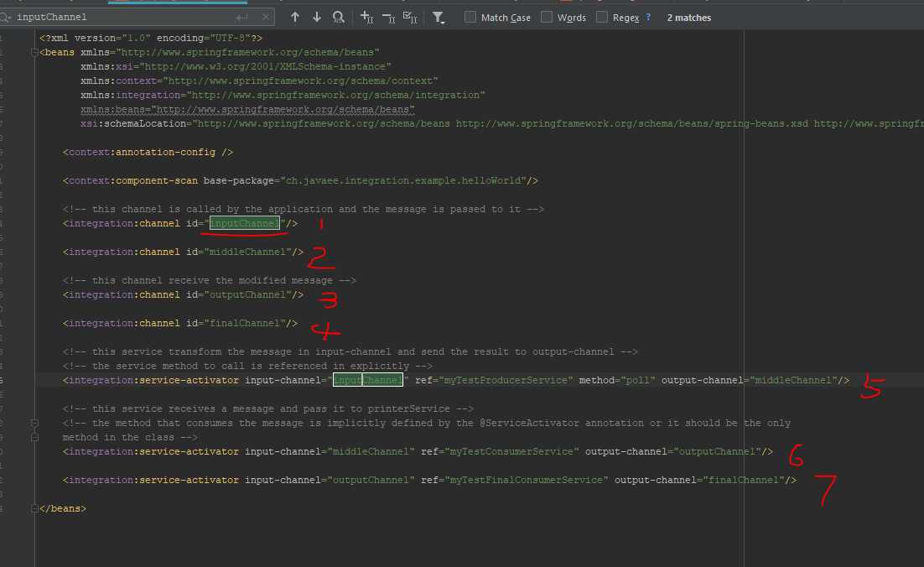
Task: Enable the Regex checkbox
Action: coord(602,17)
